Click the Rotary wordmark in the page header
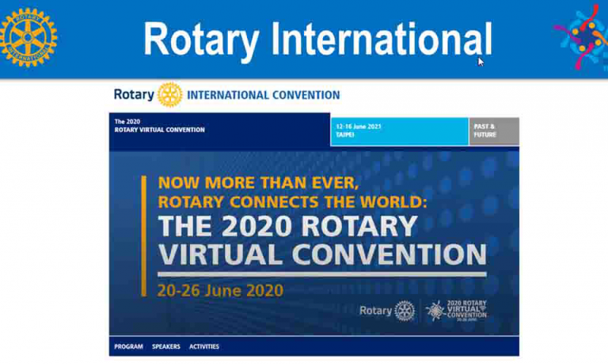 pos(134,94)
